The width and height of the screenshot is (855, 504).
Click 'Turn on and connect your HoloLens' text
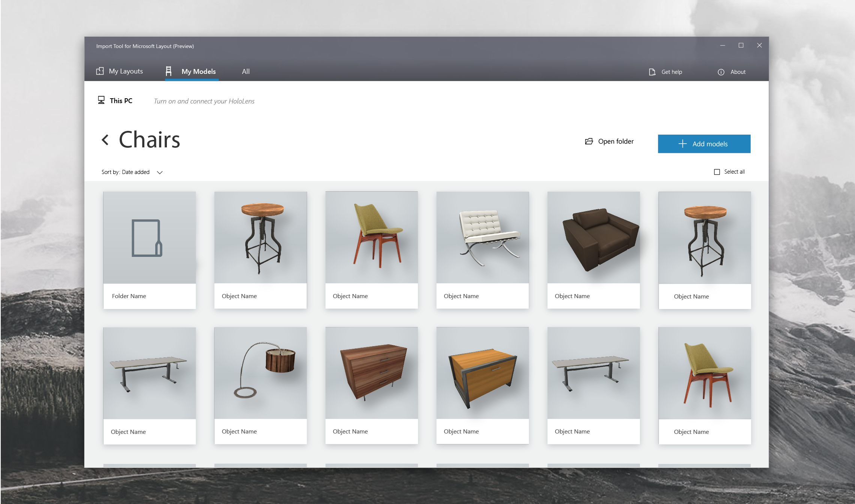tap(204, 101)
